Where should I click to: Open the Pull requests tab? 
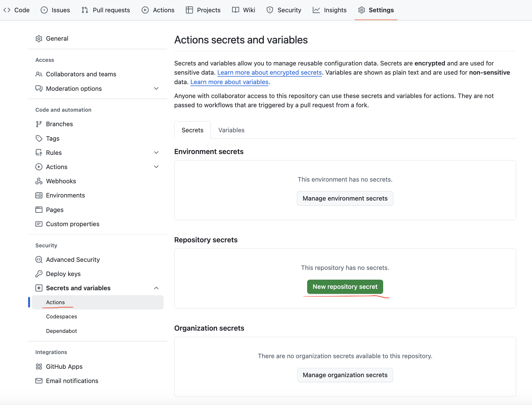106,10
